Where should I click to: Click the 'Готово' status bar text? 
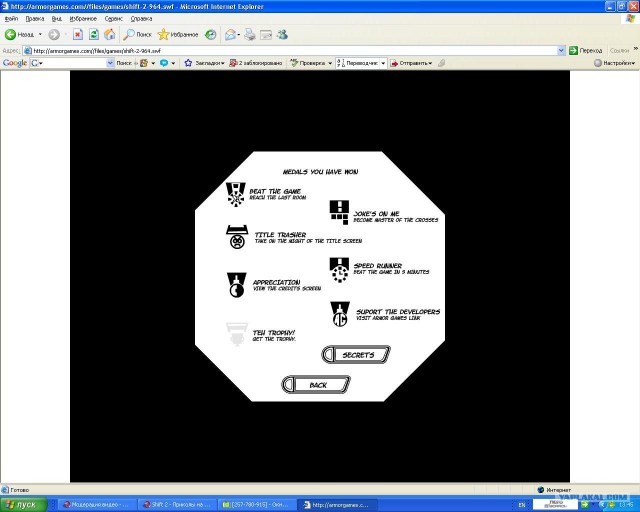(x=19, y=490)
